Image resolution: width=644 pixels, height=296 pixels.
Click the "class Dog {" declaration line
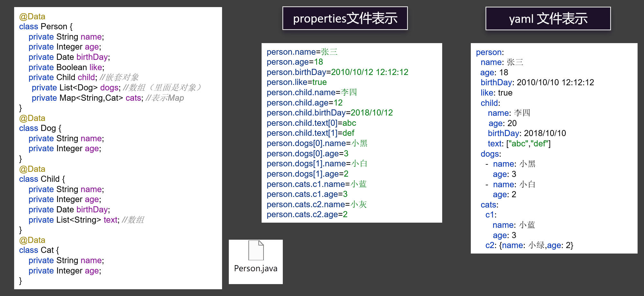(x=40, y=128)
